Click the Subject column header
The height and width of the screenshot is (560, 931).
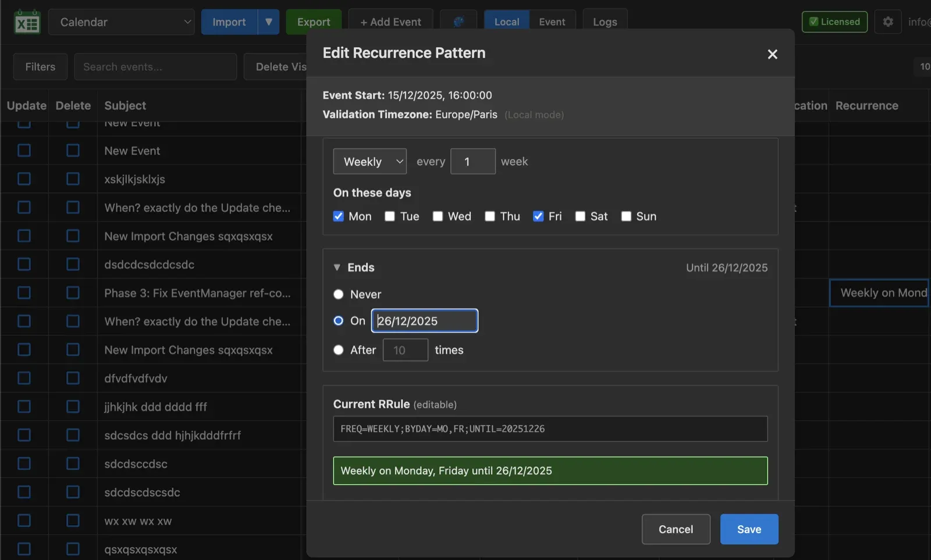coord(125,106)
